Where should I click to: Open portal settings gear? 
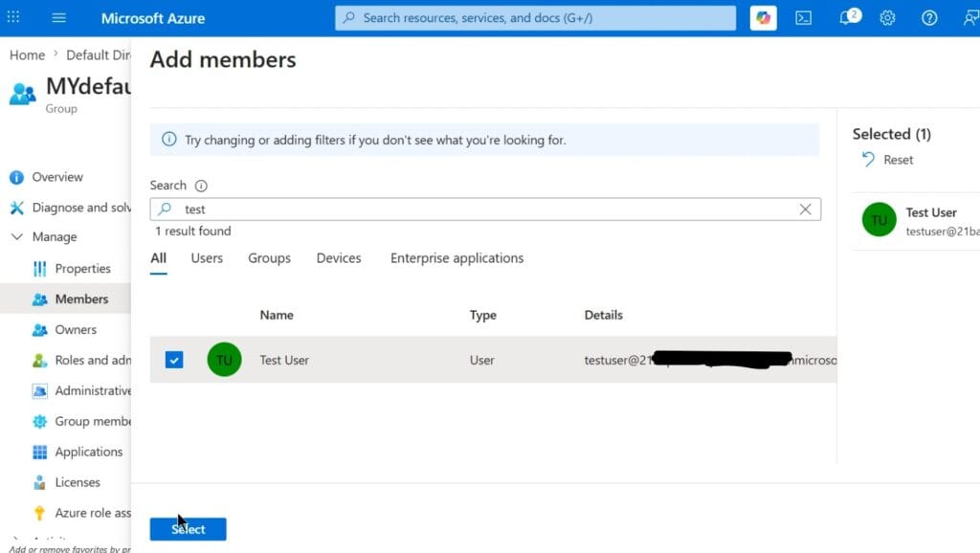tap(887, 17)
